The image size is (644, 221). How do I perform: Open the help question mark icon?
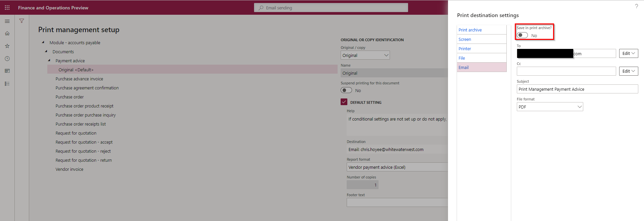[x=636, y=6]
